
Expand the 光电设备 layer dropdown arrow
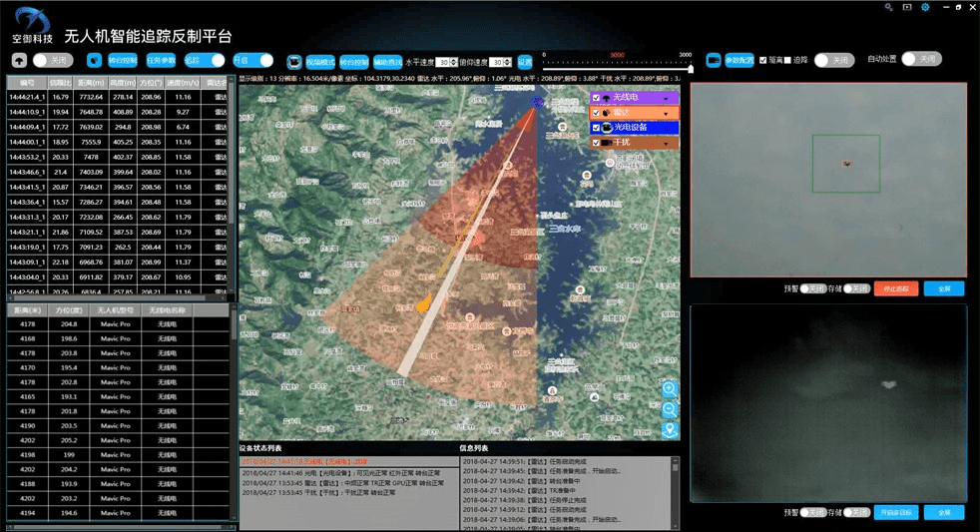668,128
